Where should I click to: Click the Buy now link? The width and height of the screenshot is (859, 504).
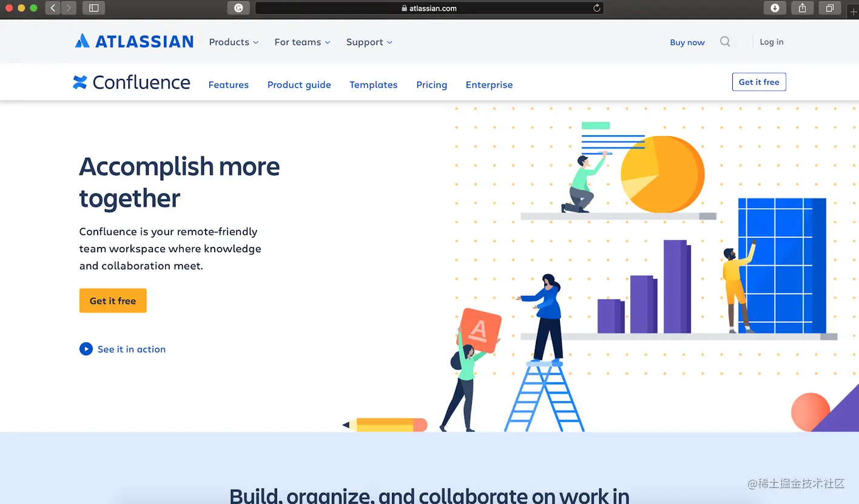(687, 42)
